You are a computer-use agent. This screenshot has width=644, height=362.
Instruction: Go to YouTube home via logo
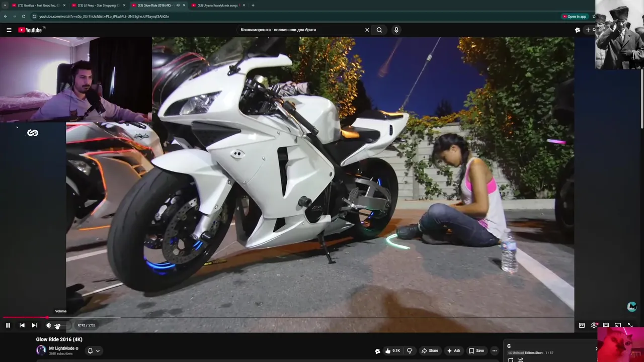[30, 30]
